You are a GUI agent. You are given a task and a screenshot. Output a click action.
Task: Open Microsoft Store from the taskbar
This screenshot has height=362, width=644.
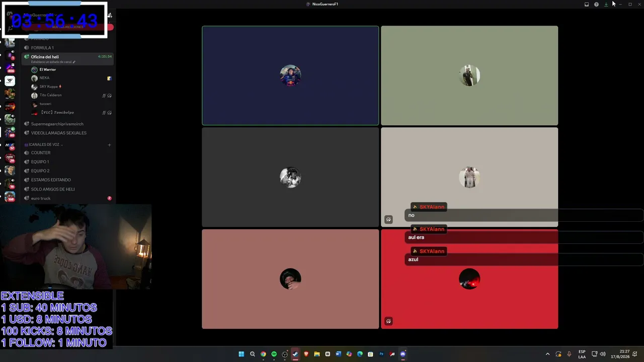(370, 354)
